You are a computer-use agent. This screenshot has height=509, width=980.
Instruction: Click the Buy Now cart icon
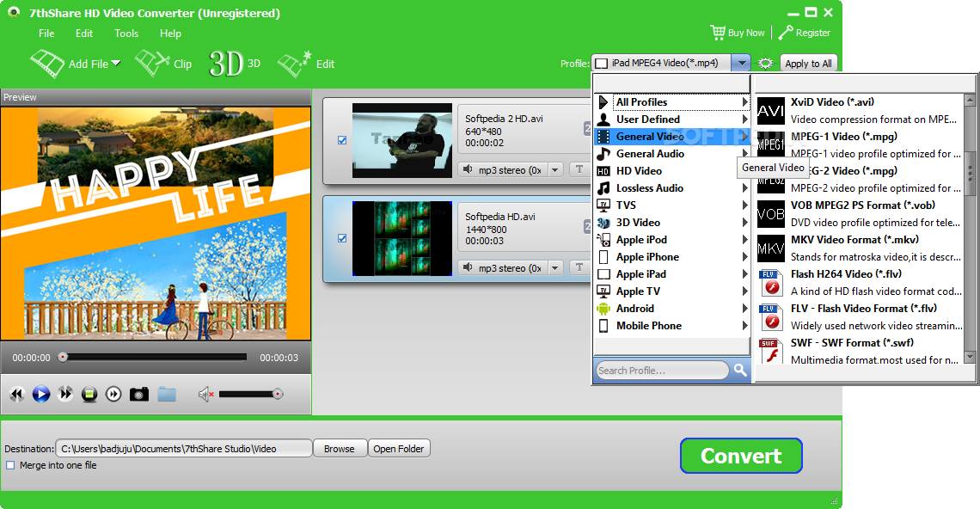[718, 33]
